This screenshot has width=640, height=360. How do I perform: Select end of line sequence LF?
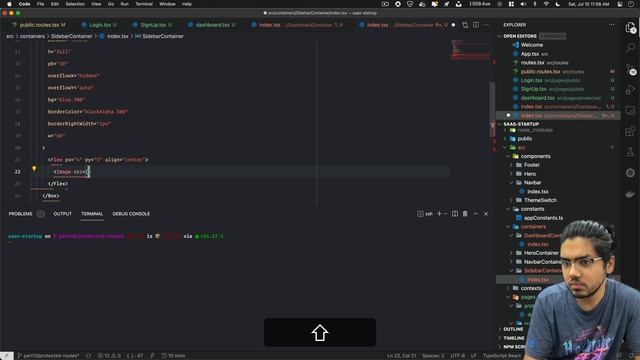(473, 356)
